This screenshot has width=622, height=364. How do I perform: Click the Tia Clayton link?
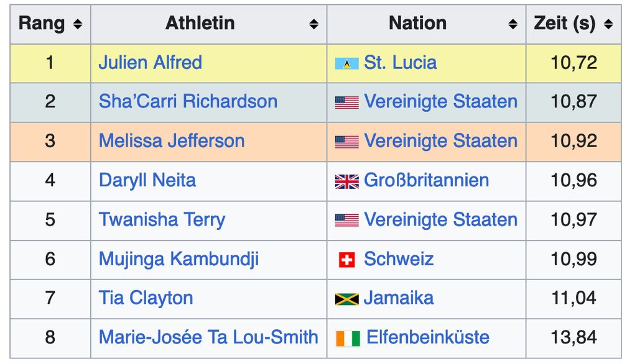[x=146, y=298]
